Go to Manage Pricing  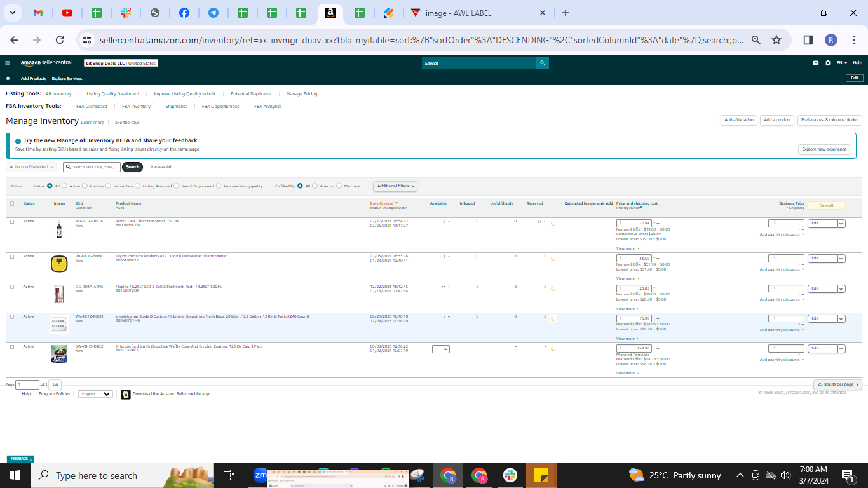302,94
